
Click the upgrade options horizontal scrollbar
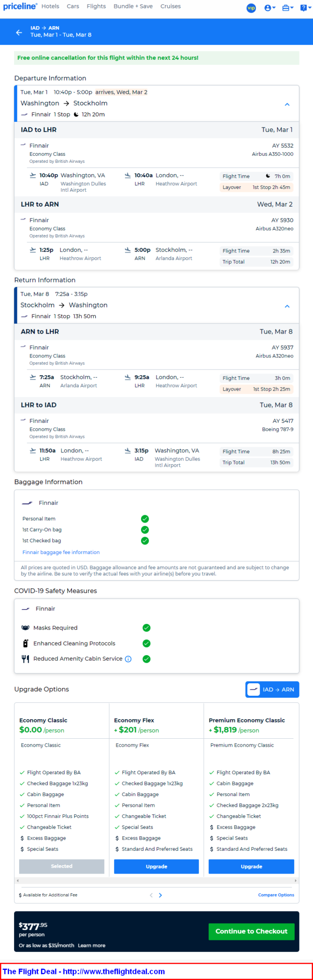click(156, 881)
